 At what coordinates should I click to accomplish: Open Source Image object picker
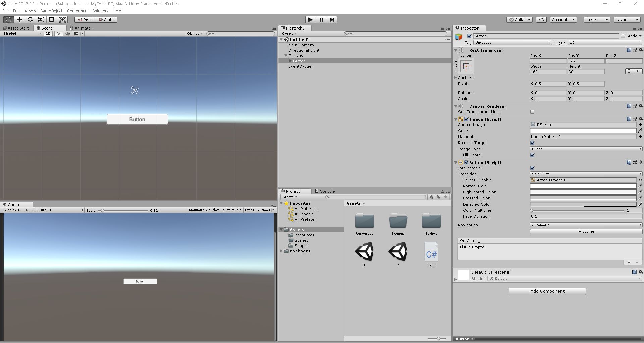(x=640, y=125)
